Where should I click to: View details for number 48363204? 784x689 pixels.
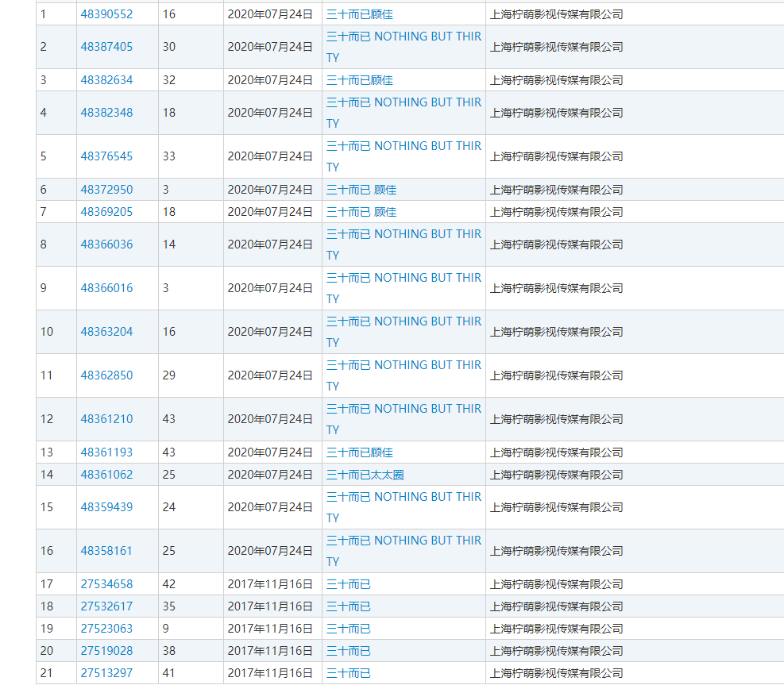[x=106, y=332]
